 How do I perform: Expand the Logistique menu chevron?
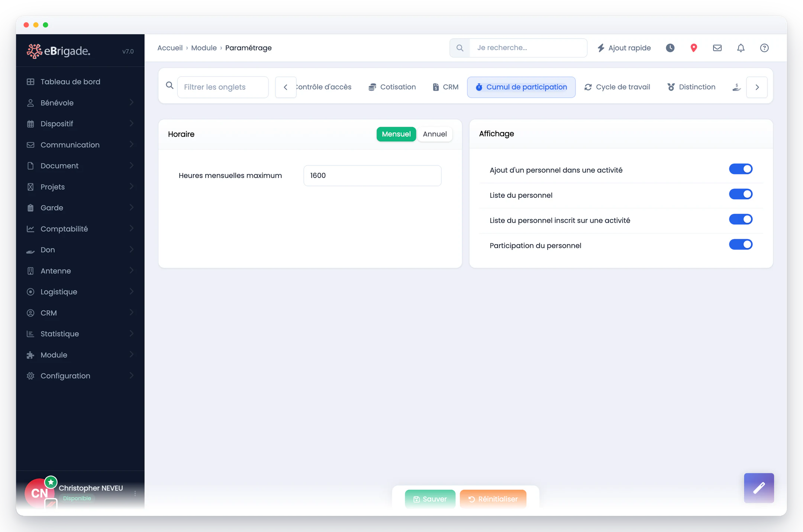(132, 291)
